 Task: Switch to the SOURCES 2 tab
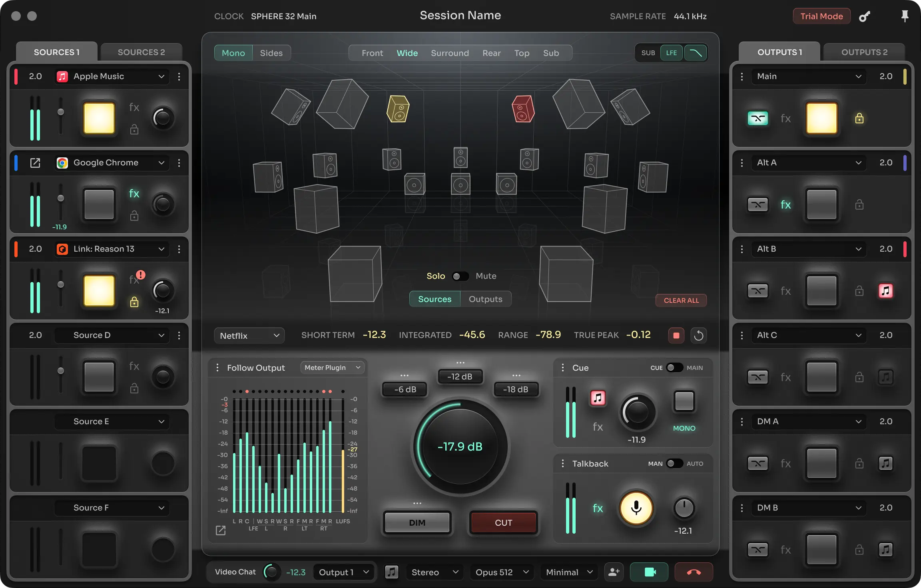pos(141,52)
